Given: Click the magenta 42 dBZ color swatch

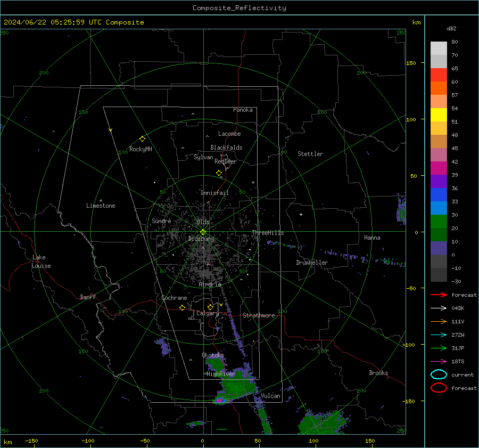Looking at the screenshot, I should [439, 168].
